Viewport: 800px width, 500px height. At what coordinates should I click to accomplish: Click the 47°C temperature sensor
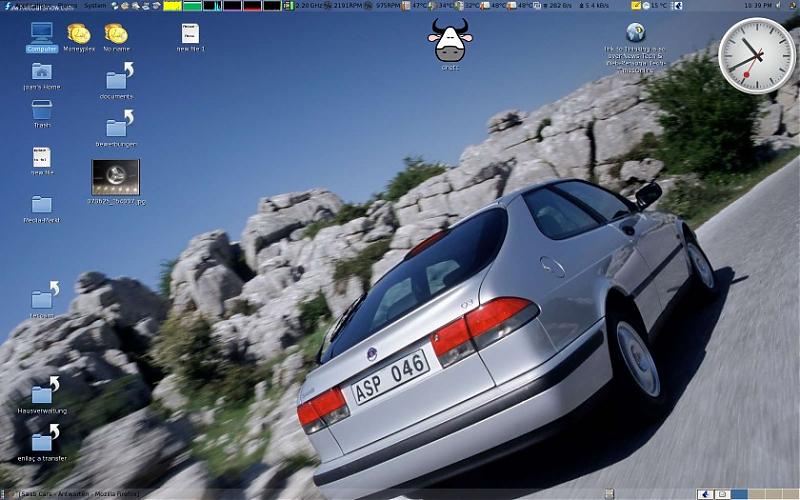414,6
